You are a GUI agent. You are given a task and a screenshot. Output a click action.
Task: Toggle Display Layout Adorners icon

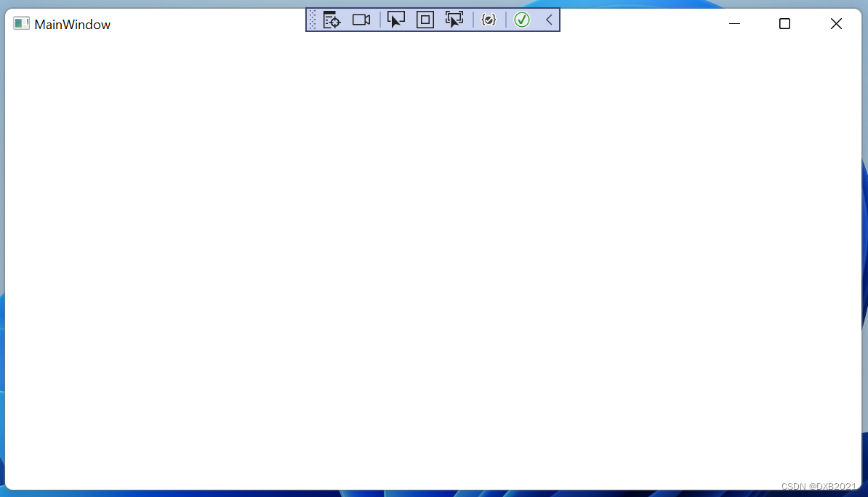[425, 20]
